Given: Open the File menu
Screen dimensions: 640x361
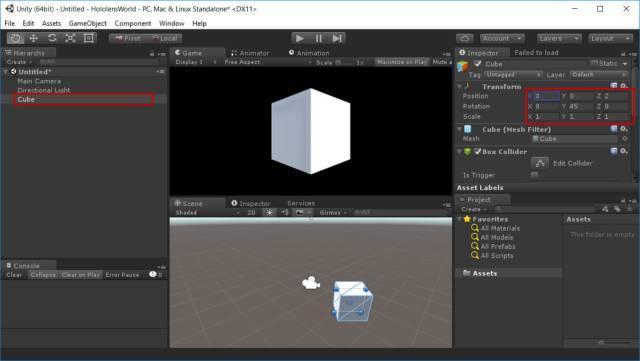Looking at the screenshot, I should click(x=10, y=24).
